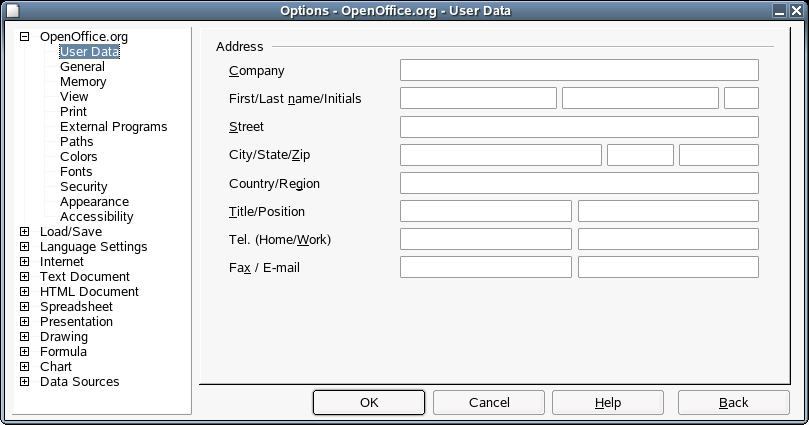Screen dimensions: 809x425
Task: Expand the Spreadsheet node
Action: (24, 306)
